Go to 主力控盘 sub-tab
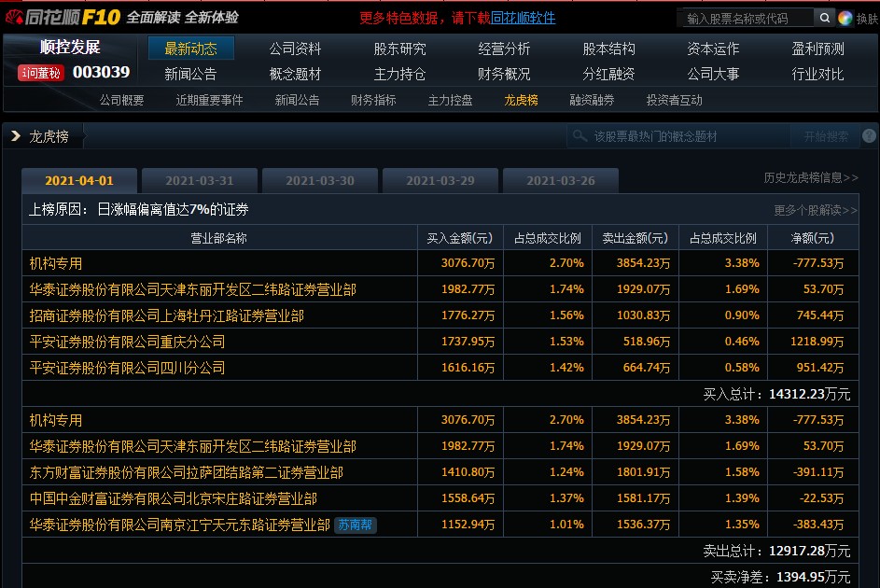Viewport: 880px width, 588px height. click(450, 101)
